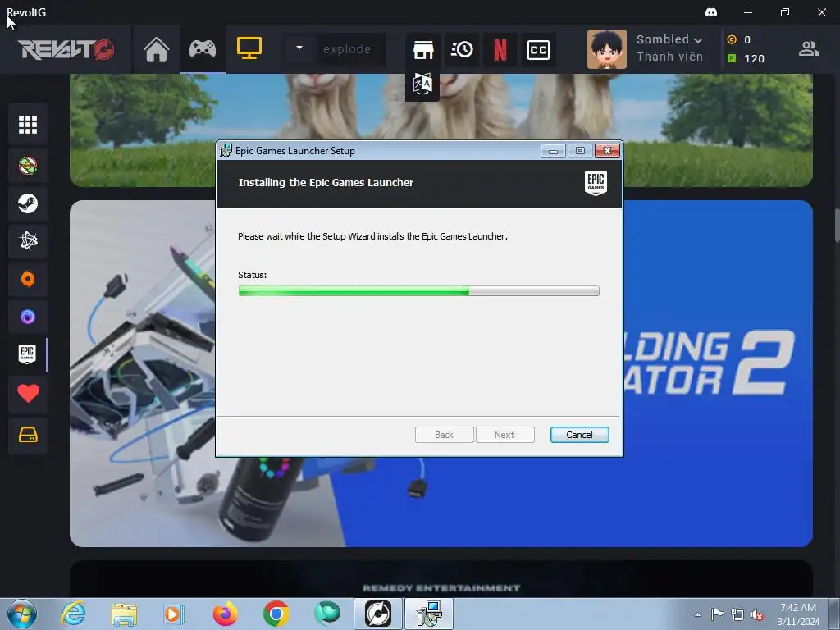The image size is (840, 630).
Task: Minimize the Epic Games Launcher Setup window
Action: point(553,151)
